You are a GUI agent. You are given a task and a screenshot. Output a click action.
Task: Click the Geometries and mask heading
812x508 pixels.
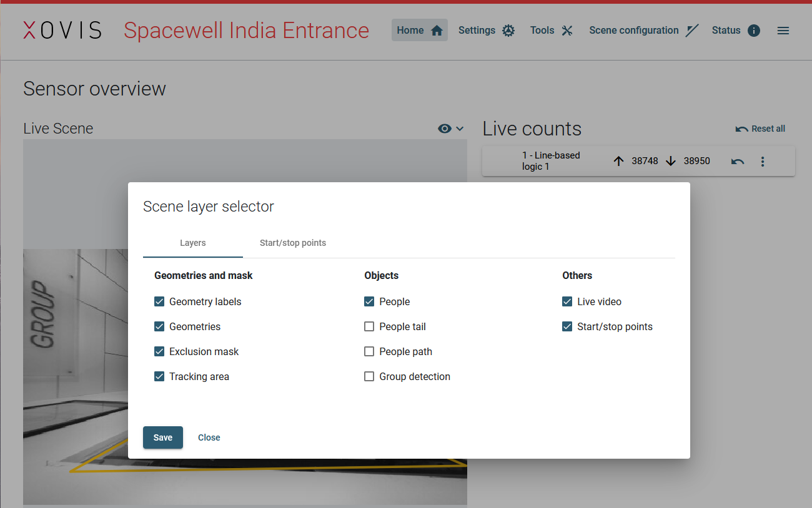204,275
